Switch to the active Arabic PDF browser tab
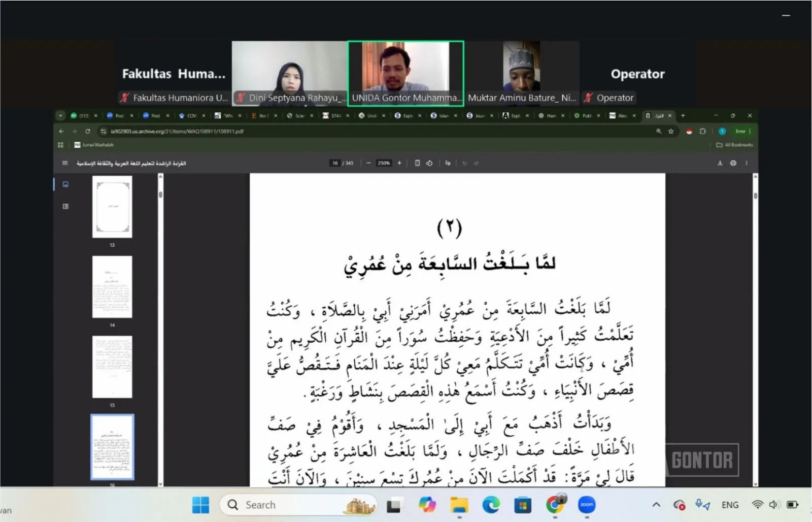The image size is (812, 522). point(658,116)
